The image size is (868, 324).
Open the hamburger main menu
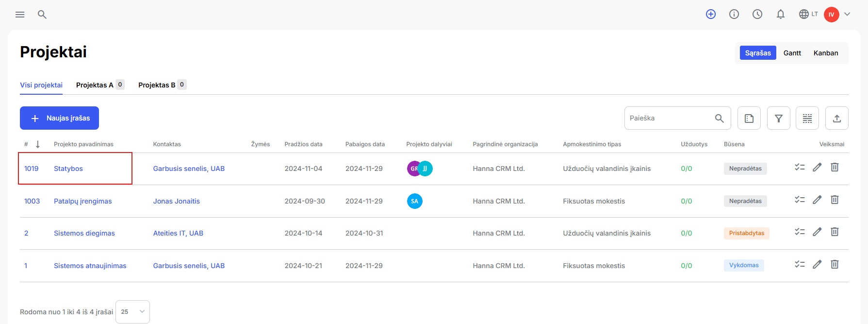20,15
